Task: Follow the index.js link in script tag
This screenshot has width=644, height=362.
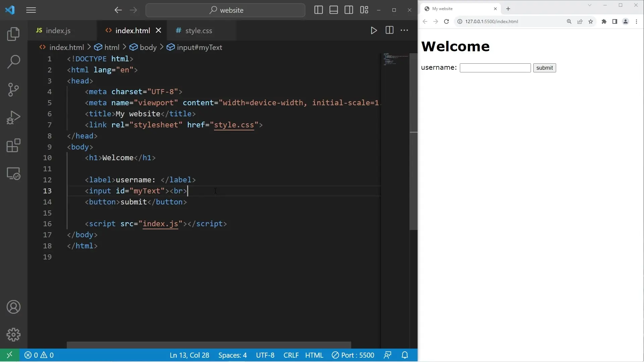Action: [160, 224]
